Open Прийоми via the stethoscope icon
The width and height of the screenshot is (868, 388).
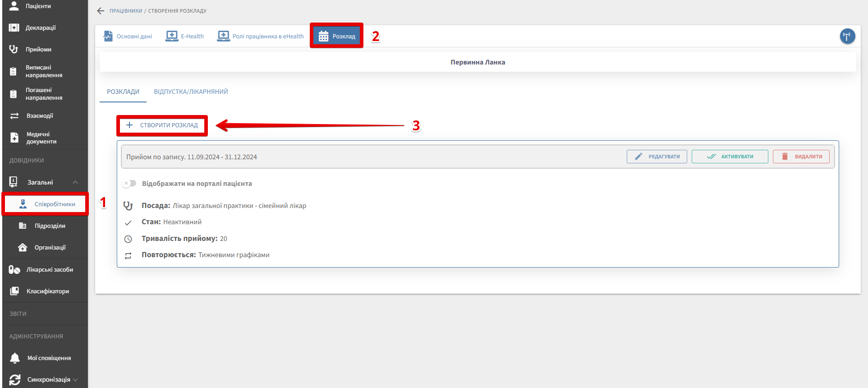point(14,49)
